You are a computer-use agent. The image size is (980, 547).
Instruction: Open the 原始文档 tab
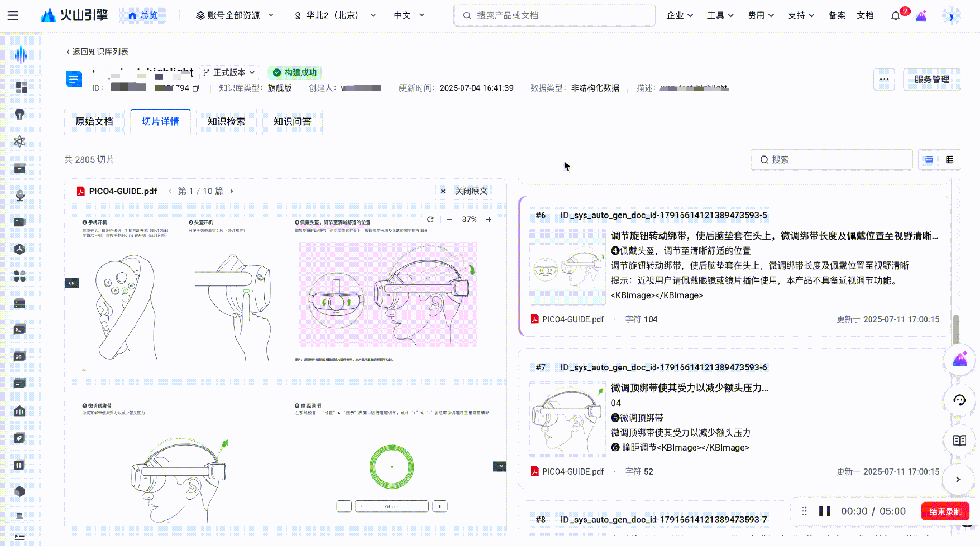94,122
